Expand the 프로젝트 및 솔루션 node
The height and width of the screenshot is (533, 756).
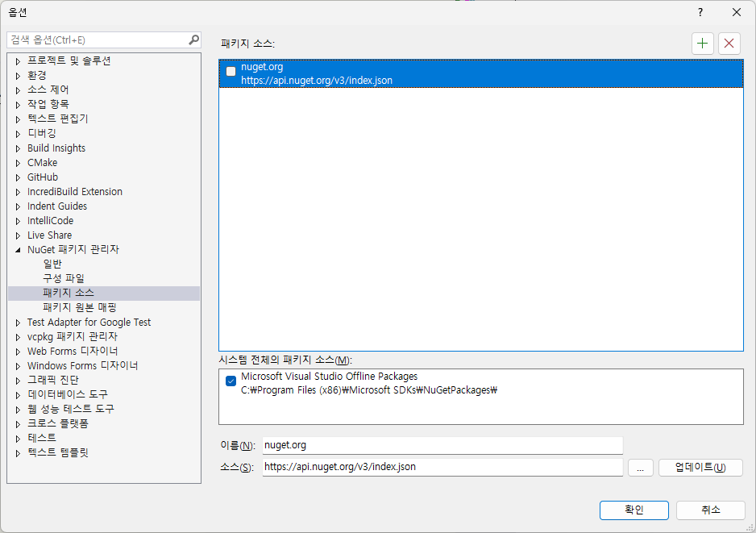[x=18, y=61]
